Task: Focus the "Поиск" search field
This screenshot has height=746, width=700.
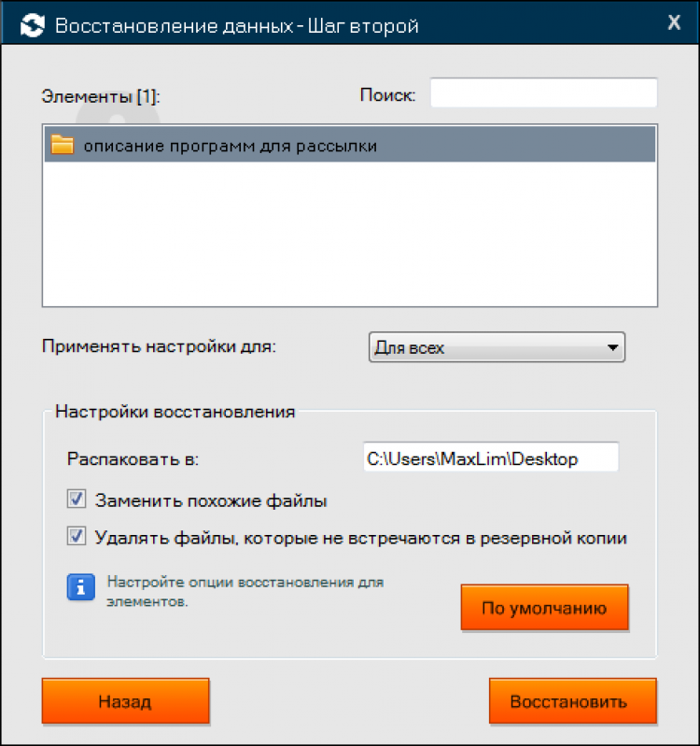Action: click(543, 94)
